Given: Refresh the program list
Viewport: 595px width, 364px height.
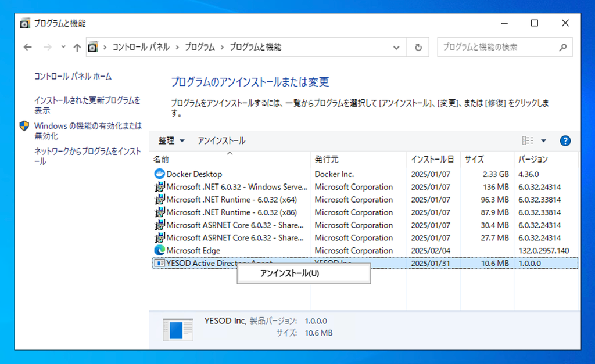Looking at the screenshot, I should click(418, 47).
